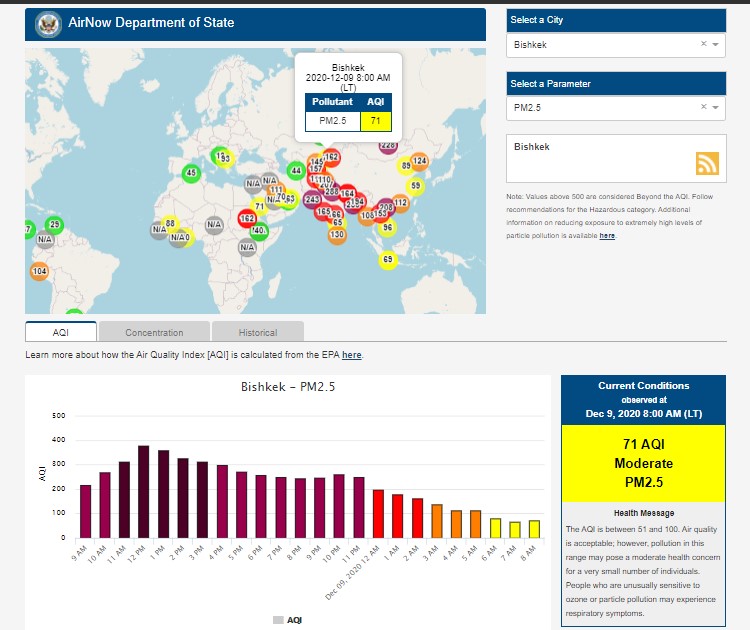Open the Bishkek RSS feed icon

[708, 164]
